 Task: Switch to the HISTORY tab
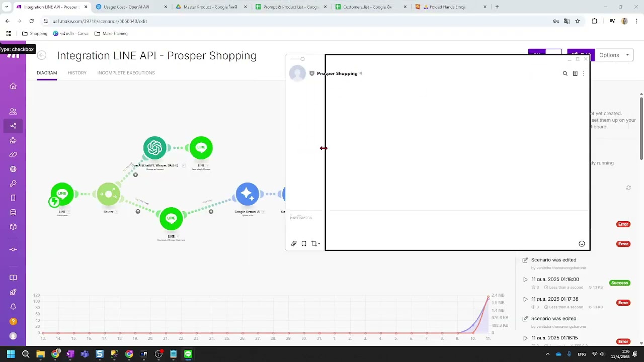click(77, 73)
